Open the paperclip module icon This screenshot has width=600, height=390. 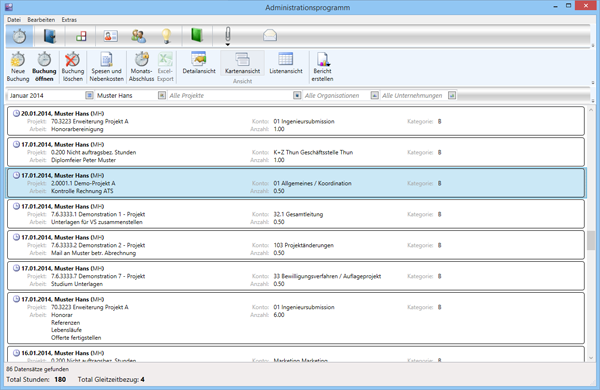click(228, 34)
